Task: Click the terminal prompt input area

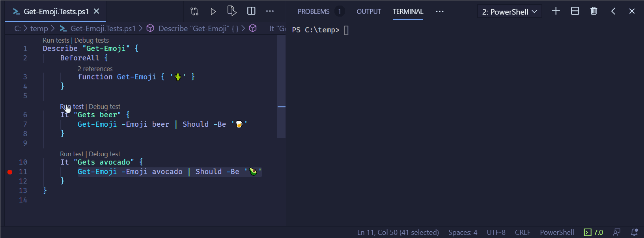Action: point(346,30)
